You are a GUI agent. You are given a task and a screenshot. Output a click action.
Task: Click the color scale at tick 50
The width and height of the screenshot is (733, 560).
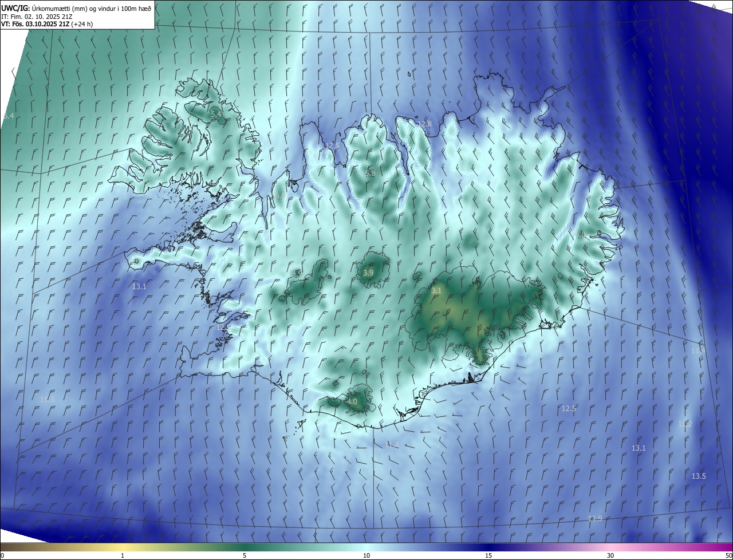(x=728, y=555)
